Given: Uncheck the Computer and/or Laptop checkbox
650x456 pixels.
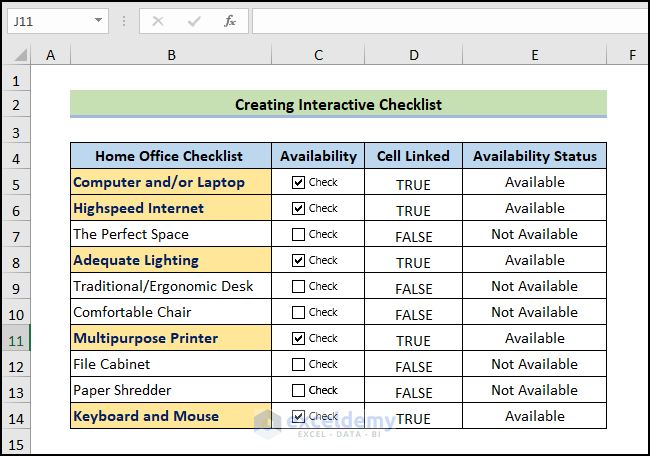Looking at the screenshot, I should pyautogui.click(x=298, y=183).
